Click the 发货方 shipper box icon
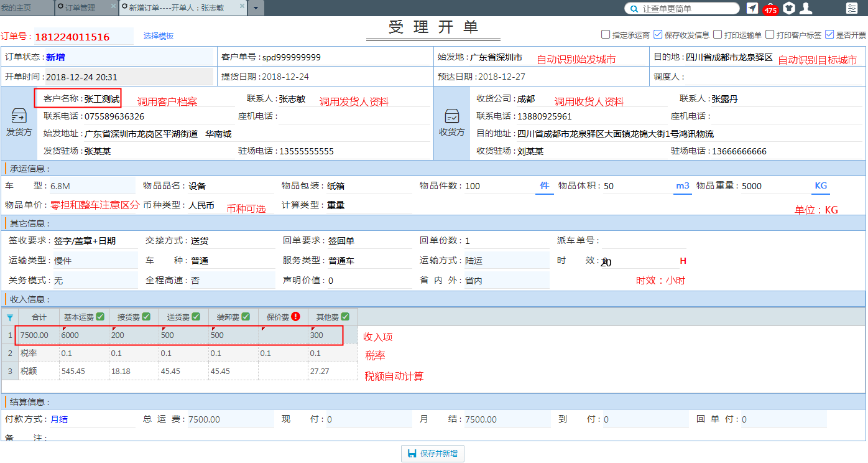868x463 pixels. coord(19,116)
